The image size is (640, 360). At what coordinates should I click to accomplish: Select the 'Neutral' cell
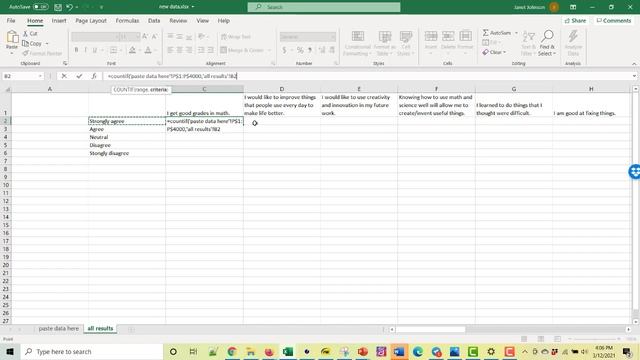[127, 137]
